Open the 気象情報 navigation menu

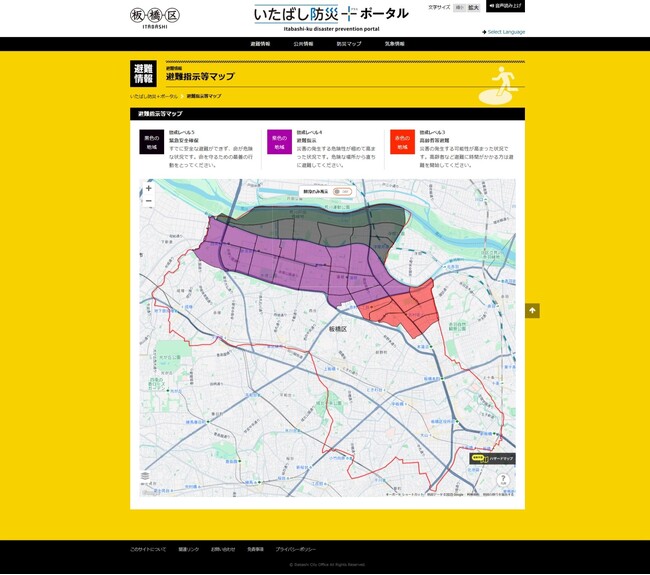[x=394, y=44]
